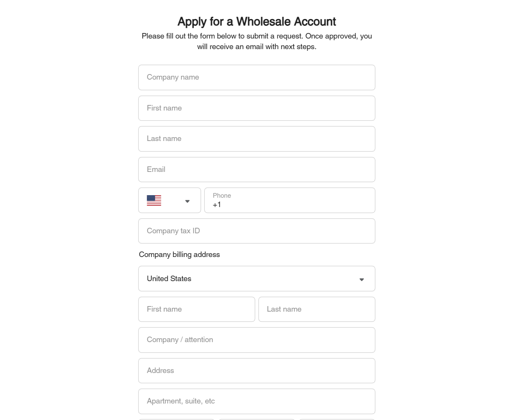Click into the Address field

256,370
